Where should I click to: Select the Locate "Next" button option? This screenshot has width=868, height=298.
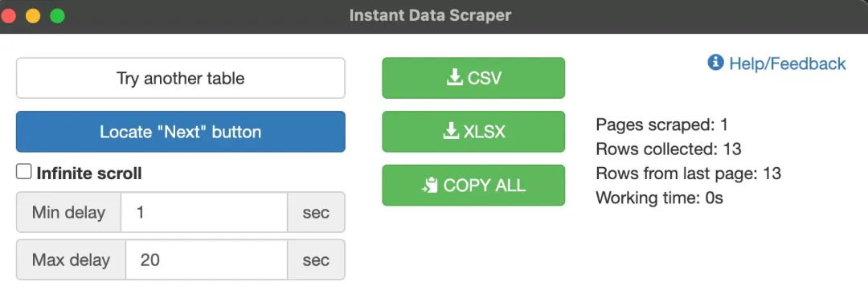(x=181, y=132)
